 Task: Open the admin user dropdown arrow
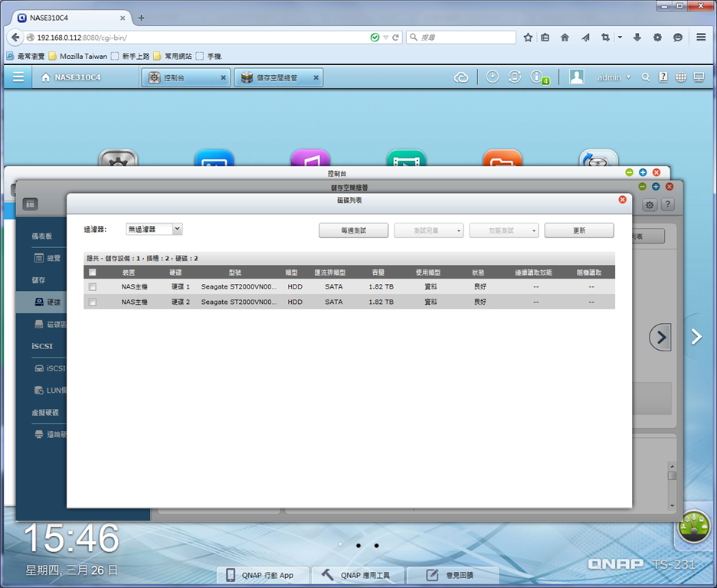[629, 77]
